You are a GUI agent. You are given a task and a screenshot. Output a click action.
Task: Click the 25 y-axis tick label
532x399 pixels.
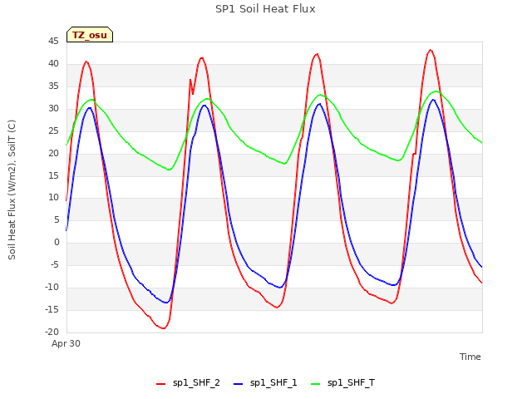click(53, 131)
